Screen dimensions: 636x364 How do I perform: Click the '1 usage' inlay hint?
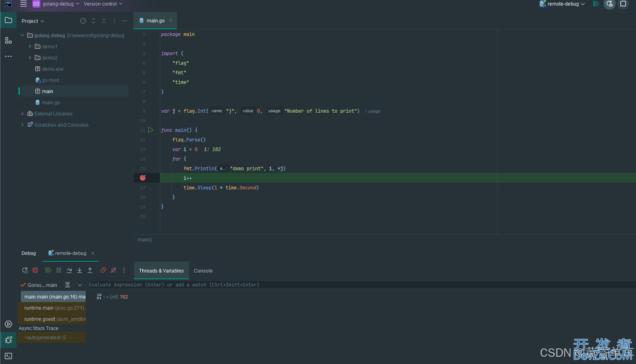pyautogui.click(x=372, y=111)
